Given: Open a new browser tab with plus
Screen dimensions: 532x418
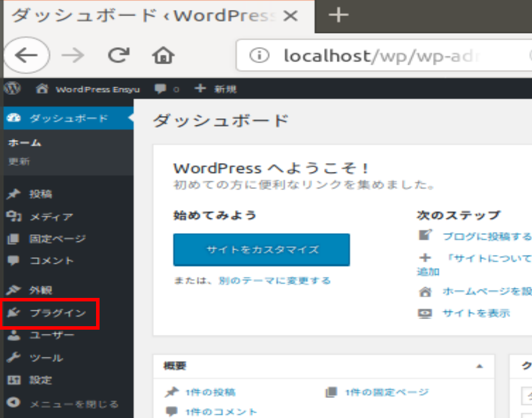Looking at the screenshot, I should click(338, 15).
